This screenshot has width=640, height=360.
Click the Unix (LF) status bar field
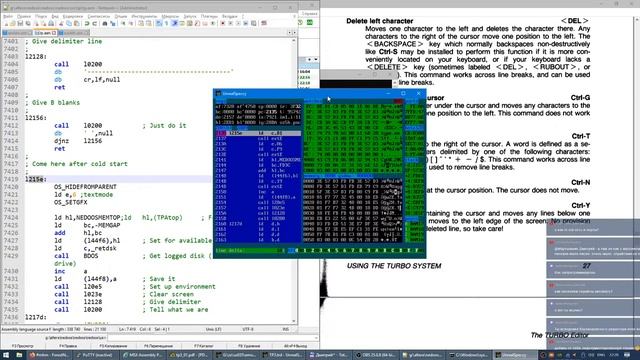213,329
